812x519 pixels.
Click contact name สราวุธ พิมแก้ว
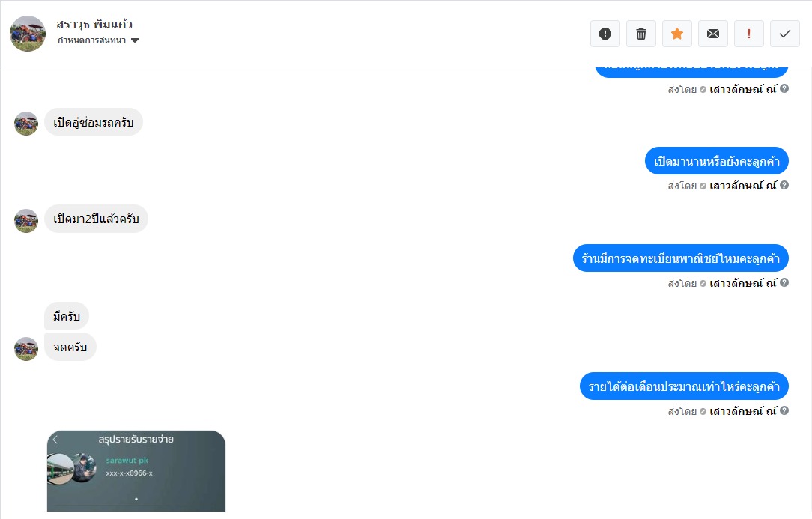click(x=94, y=25)
